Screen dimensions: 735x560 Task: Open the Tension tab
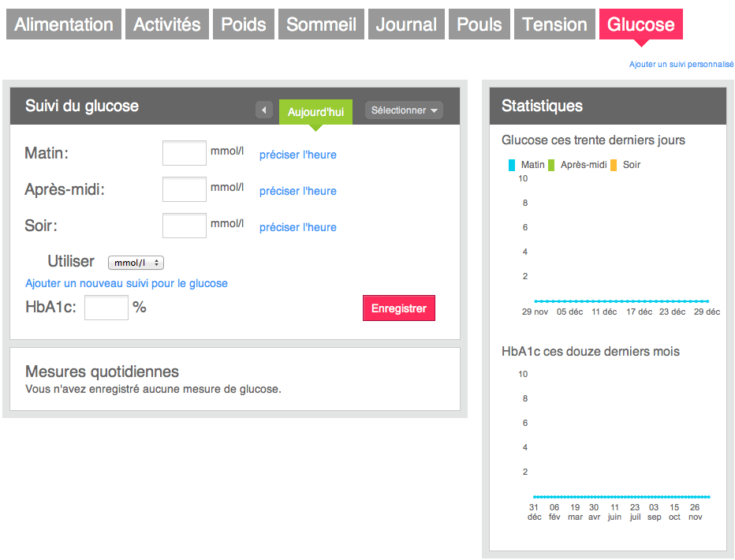pyautogui.click(x=554, y=24)
